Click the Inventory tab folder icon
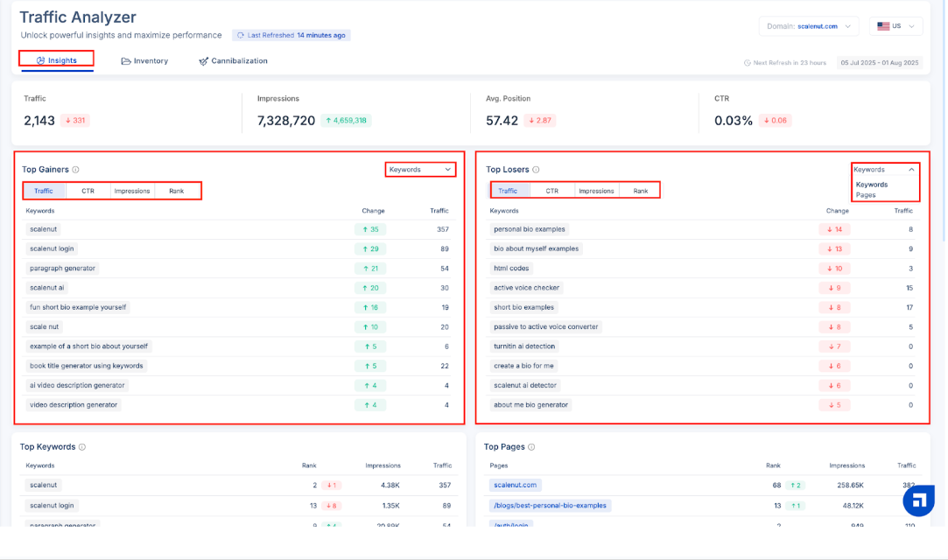 [126, 61]
